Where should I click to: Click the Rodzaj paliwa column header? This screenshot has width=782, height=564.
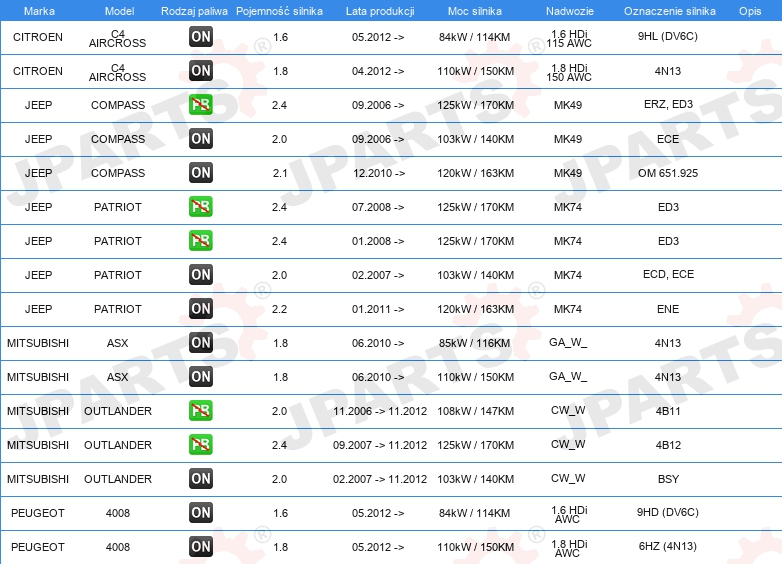195,11
